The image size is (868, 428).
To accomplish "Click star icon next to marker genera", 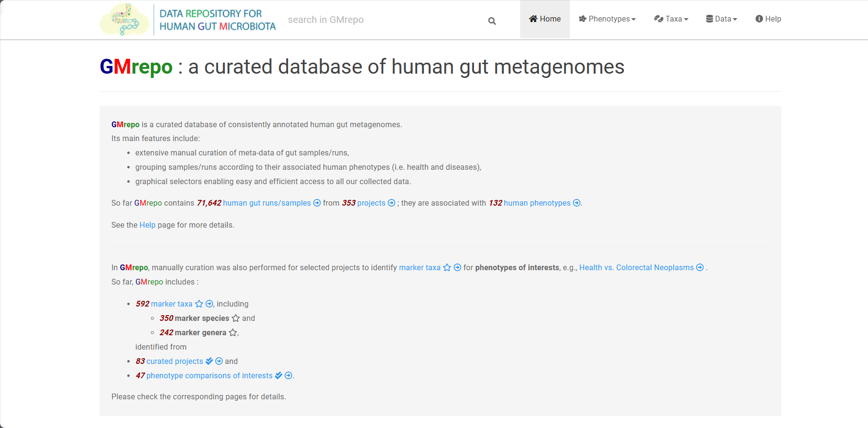I will (x=233, y=332).
